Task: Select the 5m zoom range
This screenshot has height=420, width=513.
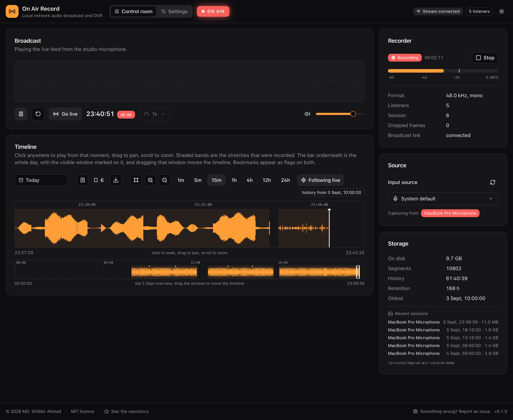Action: (x=198, y=180)
